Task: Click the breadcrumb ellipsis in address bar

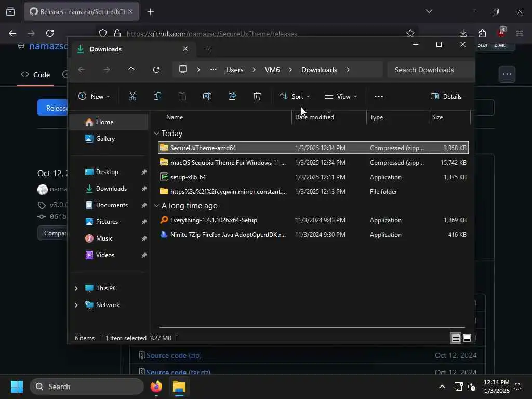Action: click(213, 69)
